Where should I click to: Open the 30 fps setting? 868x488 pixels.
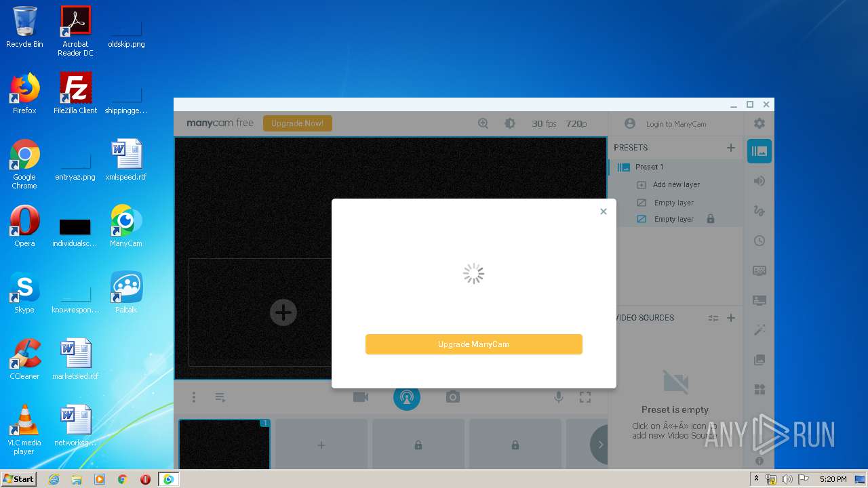(544, 123)
